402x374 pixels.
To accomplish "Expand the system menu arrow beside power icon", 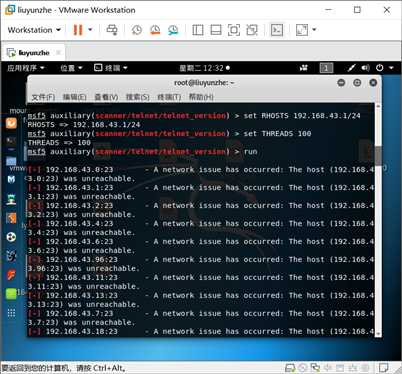I will [391, 68].
